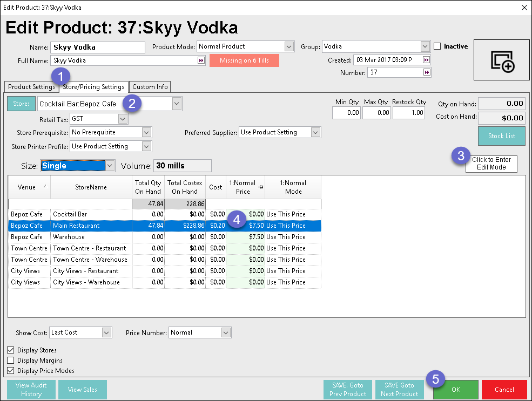Expand the Store selection dropdown
The width and height of the screenshot is (532, 401).
tap(177, 104)
